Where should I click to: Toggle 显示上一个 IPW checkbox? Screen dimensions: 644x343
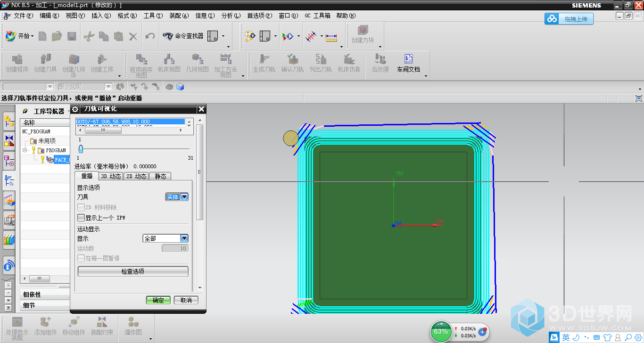click(x=82, y=218)
